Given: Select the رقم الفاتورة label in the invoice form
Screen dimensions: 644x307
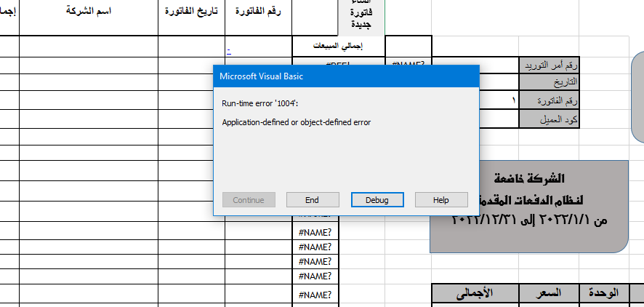Looking at the screenshot, I should point(549,100).
